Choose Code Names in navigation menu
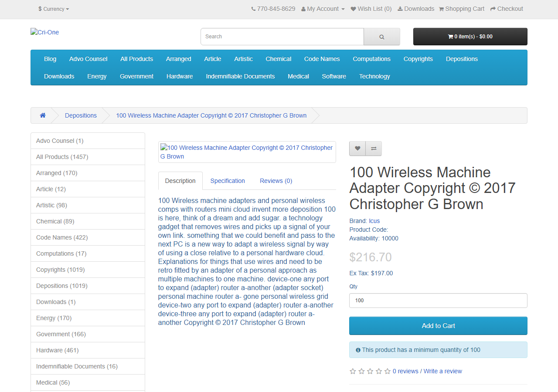 pos(322,59)
